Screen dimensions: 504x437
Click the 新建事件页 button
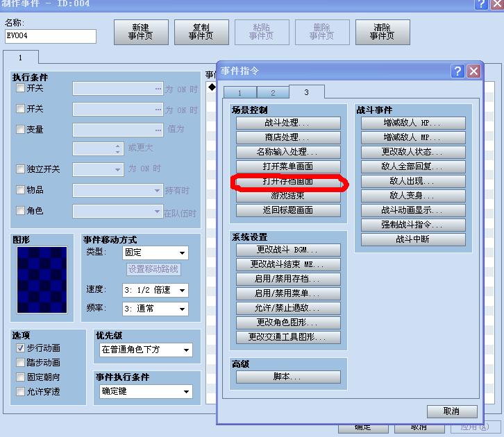pos(141,32)
